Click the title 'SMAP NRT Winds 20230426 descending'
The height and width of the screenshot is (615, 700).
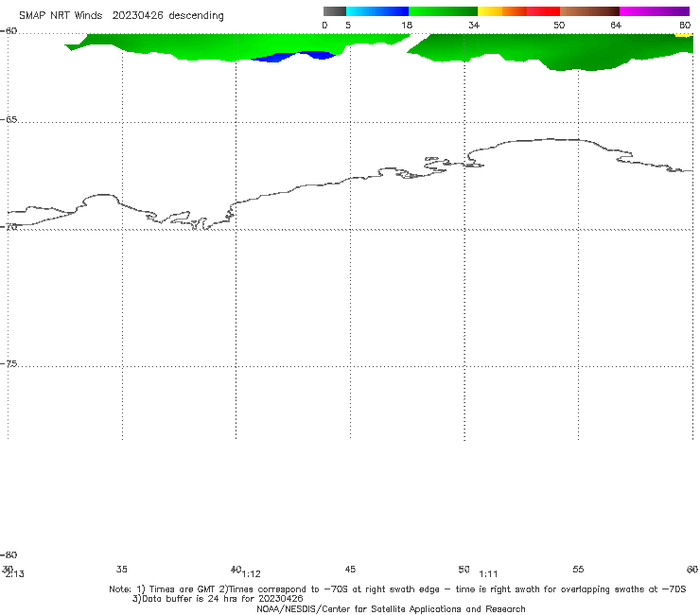tap(121, 16)
